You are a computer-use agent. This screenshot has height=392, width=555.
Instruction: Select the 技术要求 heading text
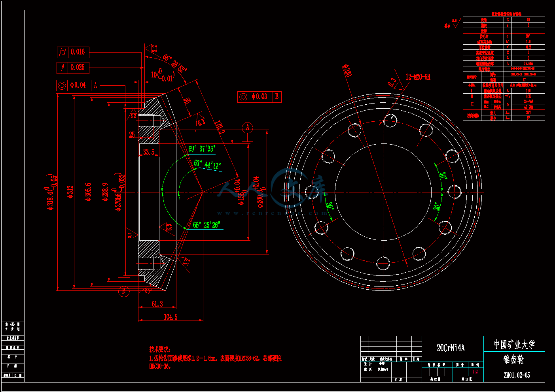coord(159,349)
